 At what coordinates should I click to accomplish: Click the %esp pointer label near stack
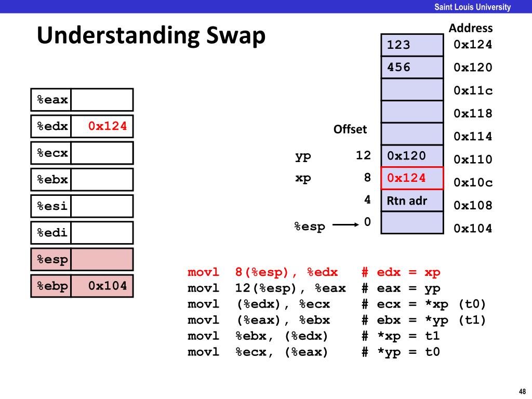(310, 227)
